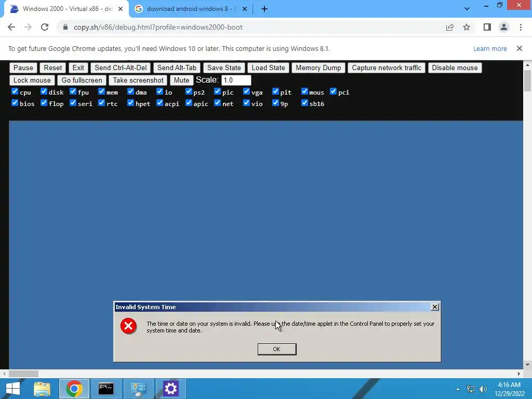Toggle the acpi checkbox
Screen dimensions: 532x399
pos(160,102)
